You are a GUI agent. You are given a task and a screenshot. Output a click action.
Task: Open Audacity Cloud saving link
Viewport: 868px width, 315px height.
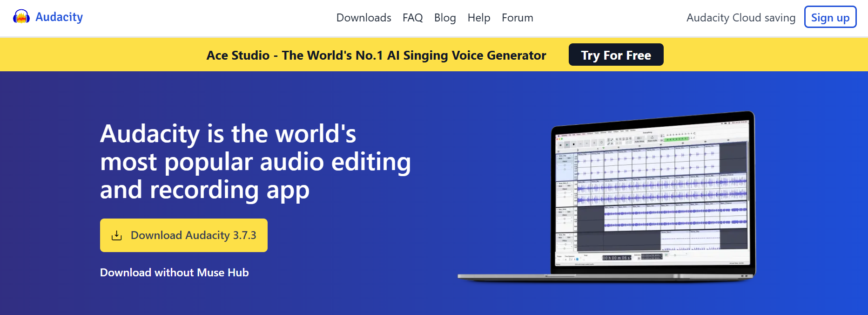pyautogui.click(x=741, y=18)
